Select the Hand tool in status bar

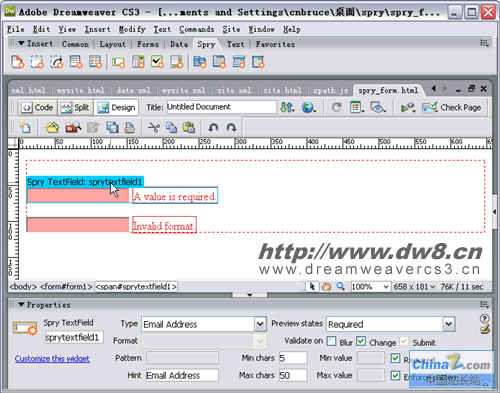pyautogui.click(x=326, y=286)
